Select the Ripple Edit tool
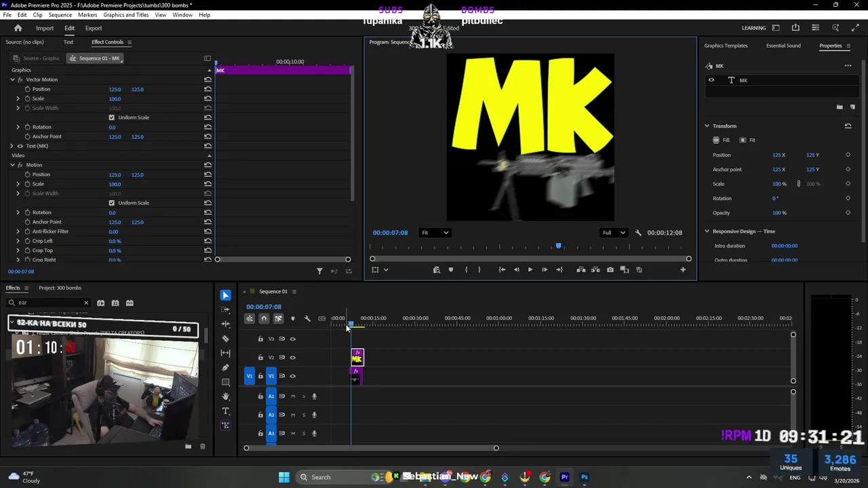Screen dimensions: 868x488 (226, 324)
